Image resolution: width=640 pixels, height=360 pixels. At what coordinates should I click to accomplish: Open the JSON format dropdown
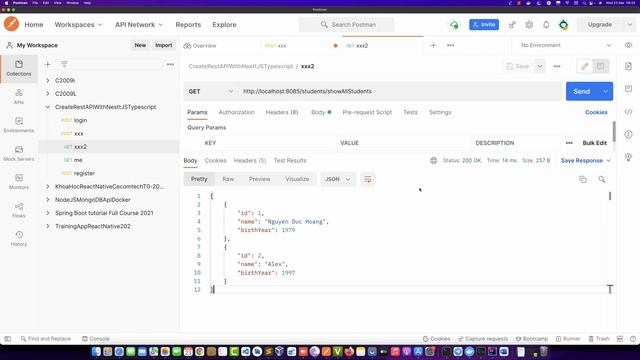click(338, 179)
